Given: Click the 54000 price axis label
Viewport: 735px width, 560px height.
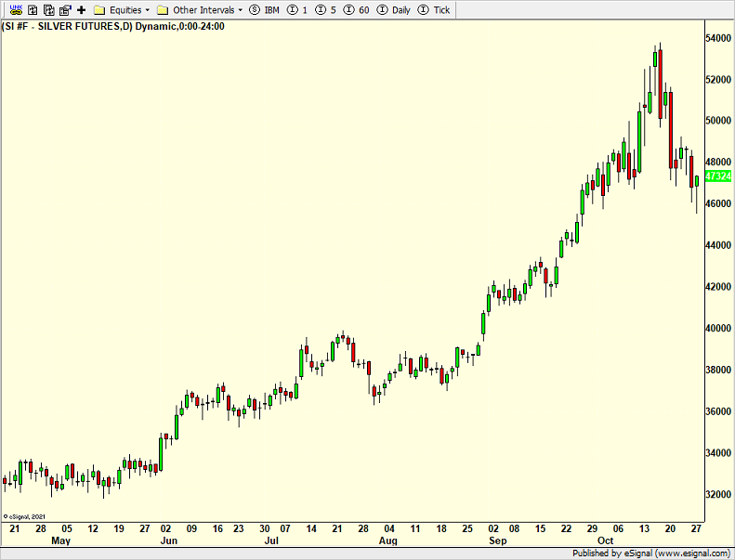Looking at the screenshot, I should (x=719, y=38).
